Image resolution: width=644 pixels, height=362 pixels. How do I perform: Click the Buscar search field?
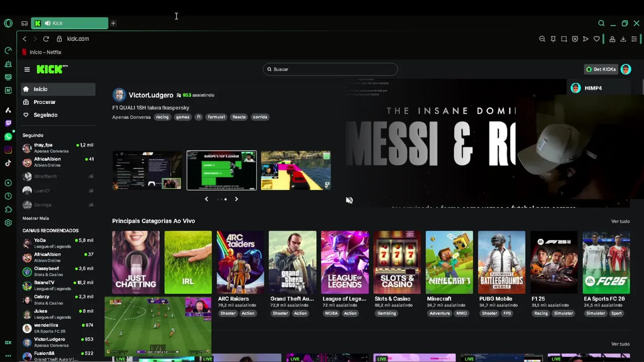pyautogui.click(x=331, y=69)
